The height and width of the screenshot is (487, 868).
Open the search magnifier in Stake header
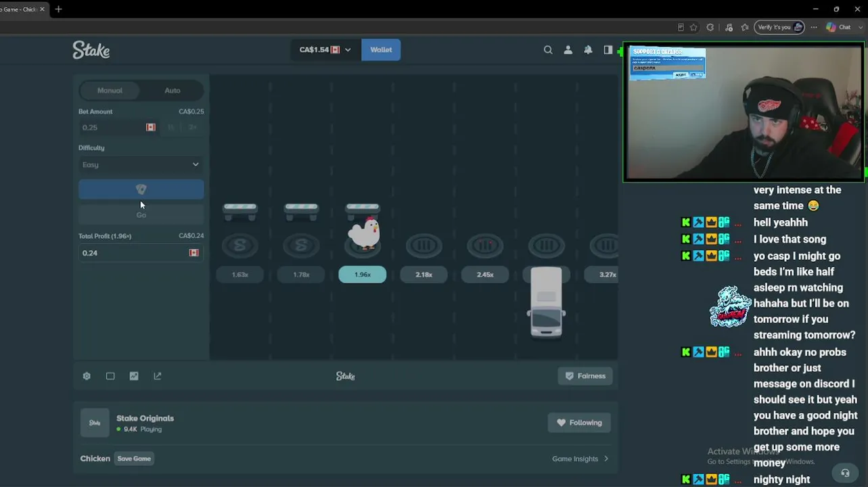(548, 49)
